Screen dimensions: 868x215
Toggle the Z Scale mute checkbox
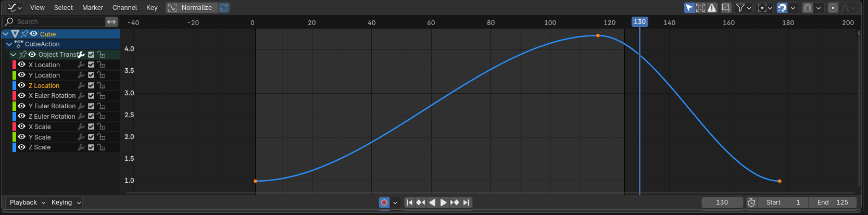coord(91,147)
